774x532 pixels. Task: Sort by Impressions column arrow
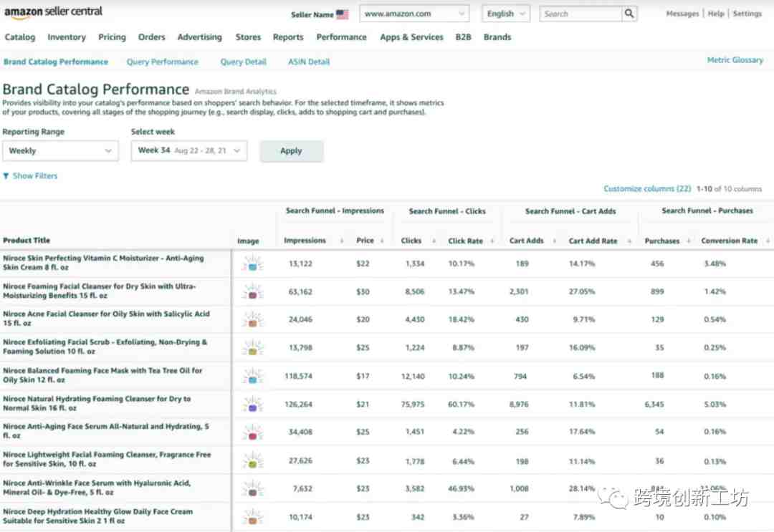[342, 241]
